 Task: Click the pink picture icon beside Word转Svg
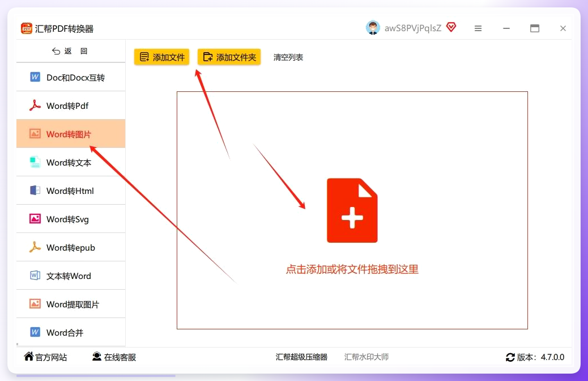click(35, 218)
